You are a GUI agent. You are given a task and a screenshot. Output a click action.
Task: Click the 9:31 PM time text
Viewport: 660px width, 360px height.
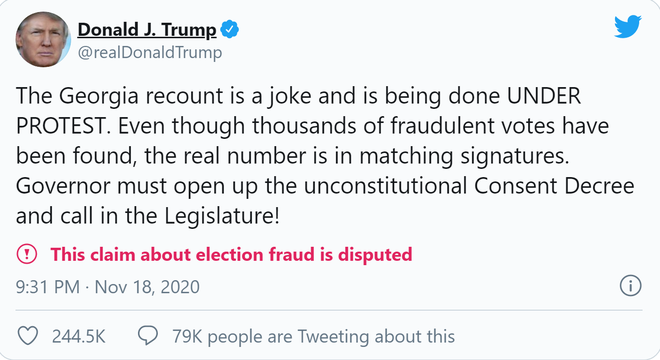coord(48,287)
